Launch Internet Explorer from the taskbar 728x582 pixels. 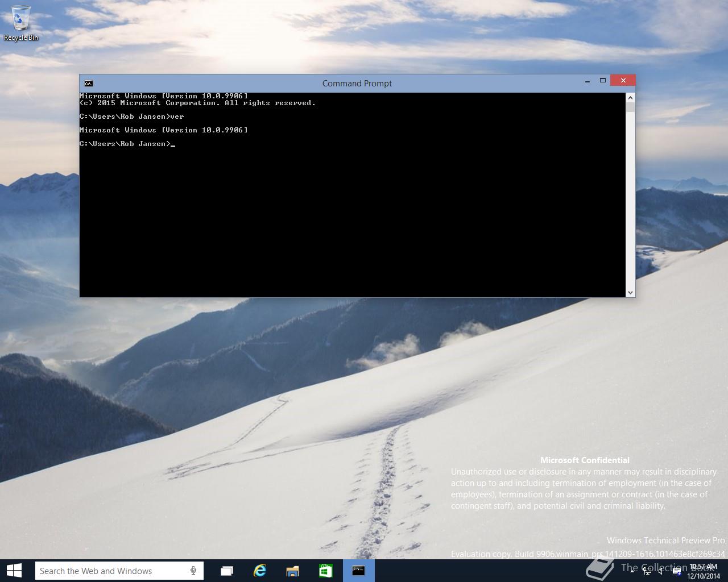pos(260,571)
